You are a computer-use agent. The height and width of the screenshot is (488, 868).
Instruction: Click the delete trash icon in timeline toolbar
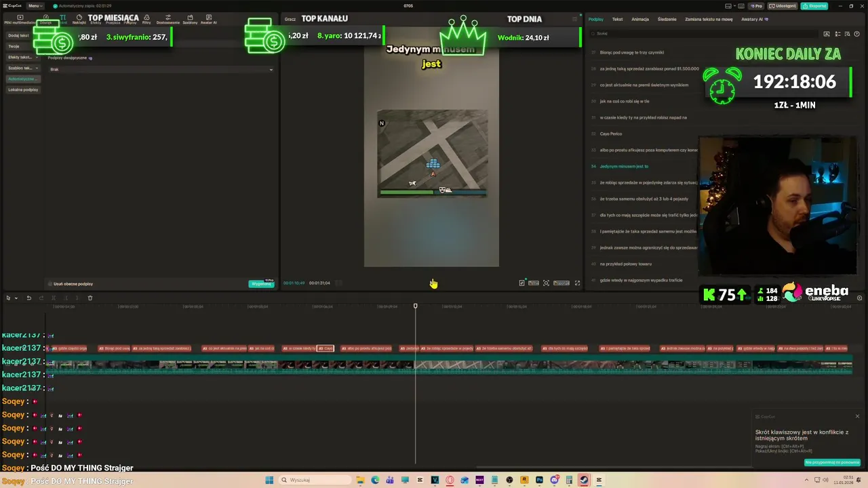(x=90, y=298)
